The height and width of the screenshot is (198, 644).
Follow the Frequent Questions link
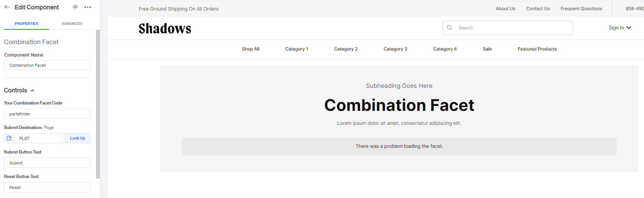click(581, 9)
